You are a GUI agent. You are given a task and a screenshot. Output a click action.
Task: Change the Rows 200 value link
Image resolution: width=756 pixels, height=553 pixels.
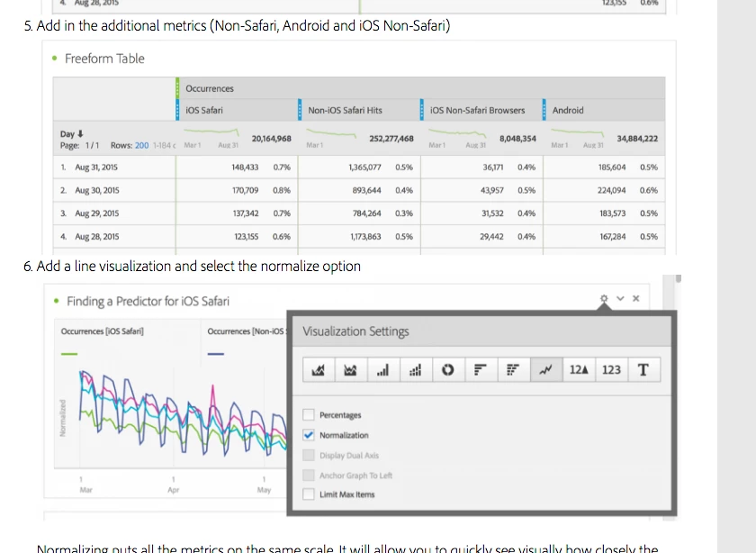[x=142, y=145]
